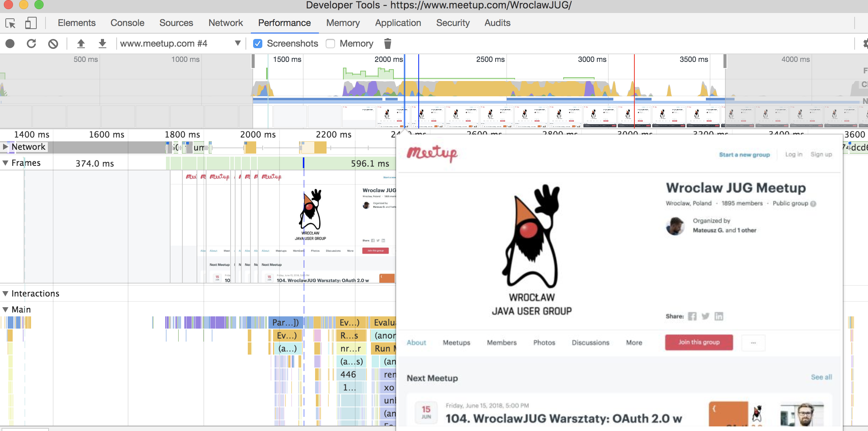Switch to the Network tab
This screenshot has width=868, height=431.
coord(225,23)
